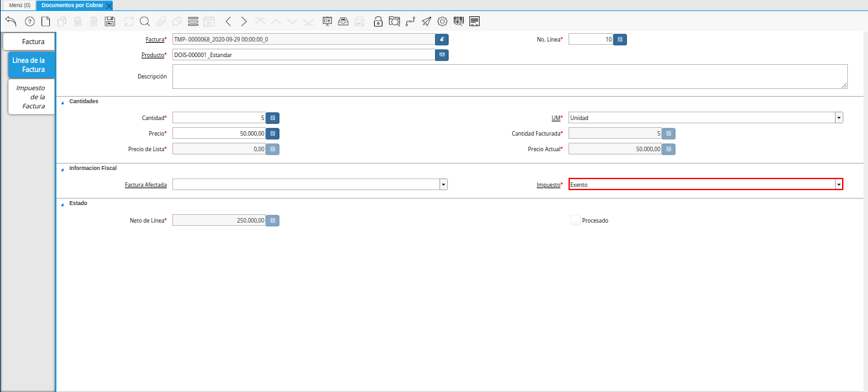This screenshot has width=868, height=392.
Task: Click the barcode scan toolbar icon
Action: 459,21
